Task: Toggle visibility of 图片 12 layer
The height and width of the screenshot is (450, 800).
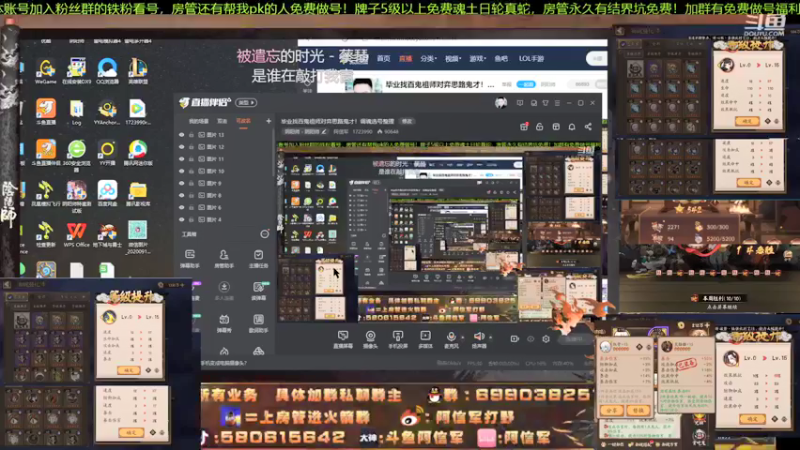Action: (182, 147)
